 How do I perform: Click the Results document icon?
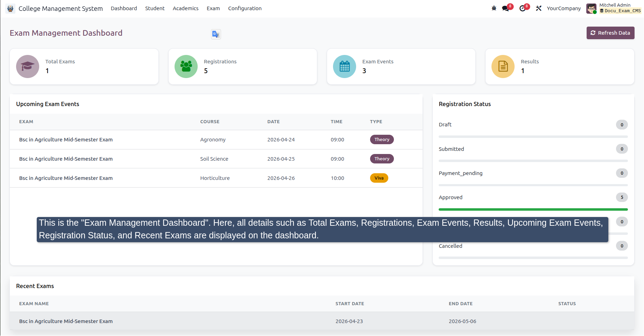pyautogui.click(x=503, y=66)
